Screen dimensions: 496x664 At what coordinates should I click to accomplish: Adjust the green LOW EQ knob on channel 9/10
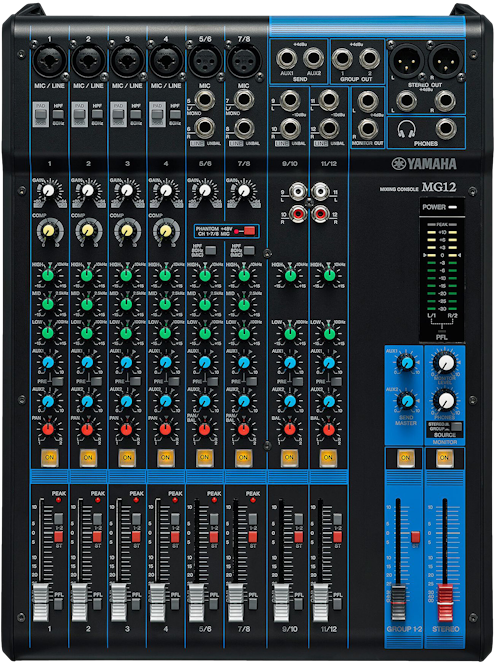click(x=290, y=333)
